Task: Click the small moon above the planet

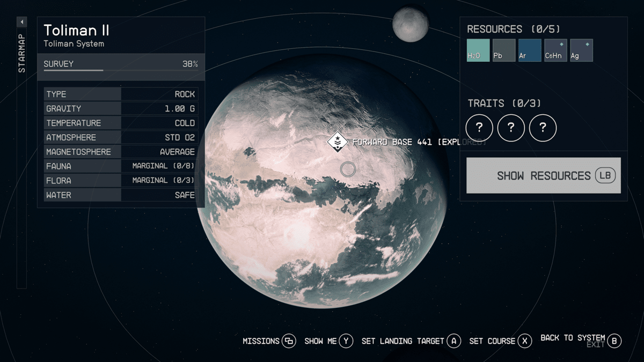Action: (410, 25)
